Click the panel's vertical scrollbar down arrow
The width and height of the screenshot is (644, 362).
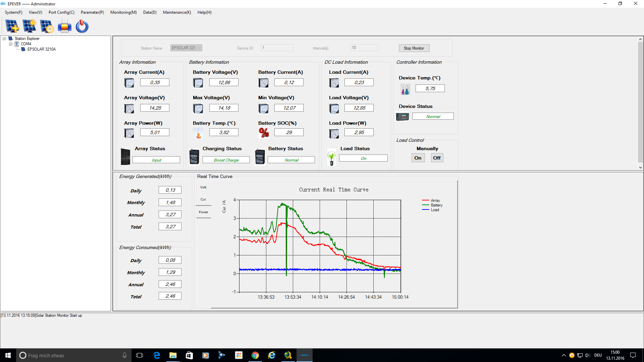(x=640, y=167)
